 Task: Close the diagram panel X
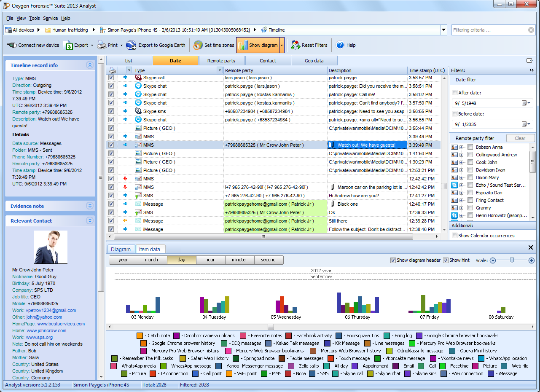pyautogui.click(x=531, y=248)
